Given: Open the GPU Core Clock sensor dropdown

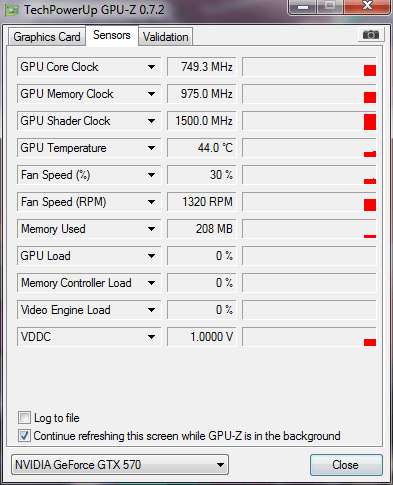Looking at the screenshot, I should (x=151, y=67).
